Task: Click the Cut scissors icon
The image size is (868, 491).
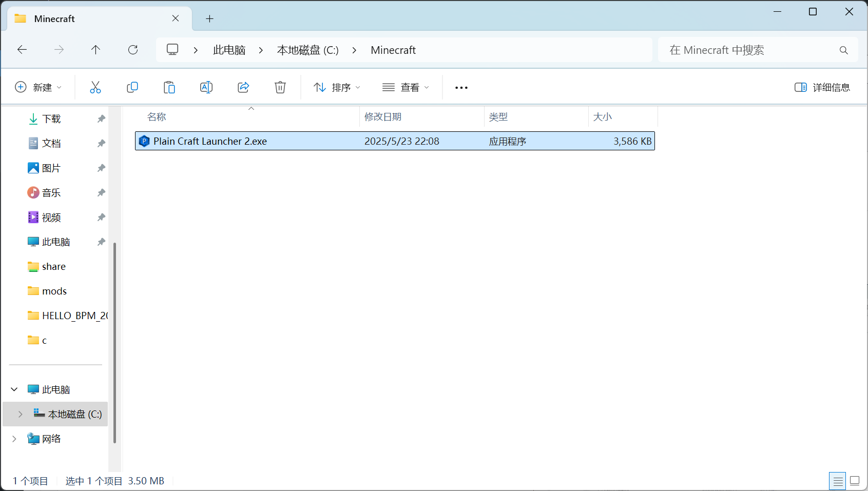Action: click(x=95, y=87)
